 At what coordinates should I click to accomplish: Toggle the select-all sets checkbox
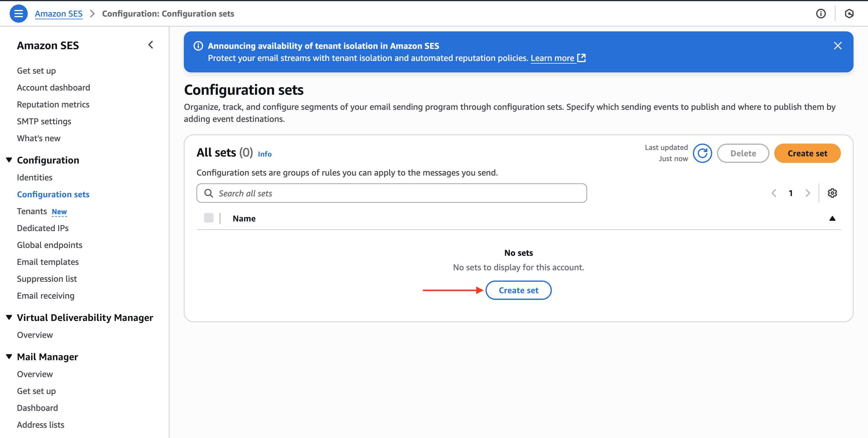(x=209, y=218)
